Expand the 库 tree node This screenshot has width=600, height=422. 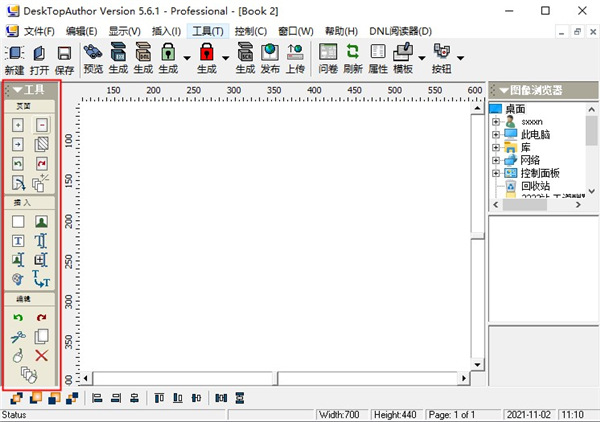coord(496,147)
